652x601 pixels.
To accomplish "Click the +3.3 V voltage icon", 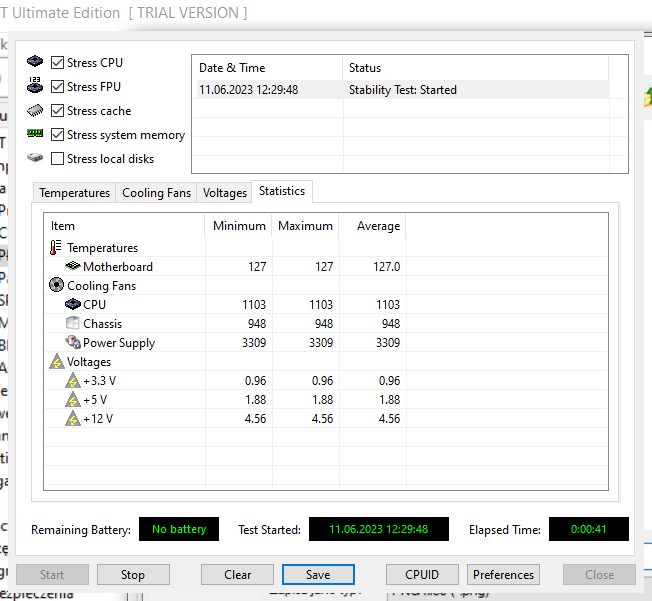I will (73, 381).
